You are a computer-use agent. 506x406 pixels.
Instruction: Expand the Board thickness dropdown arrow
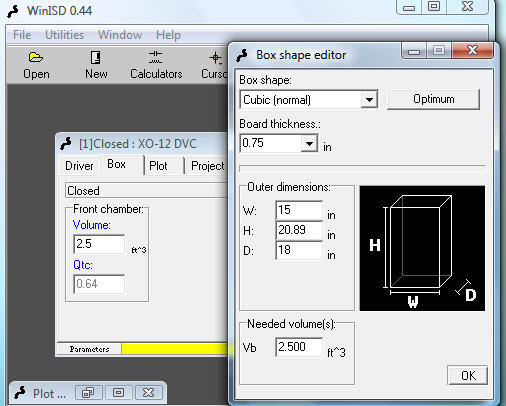click(x=309, y=143)
